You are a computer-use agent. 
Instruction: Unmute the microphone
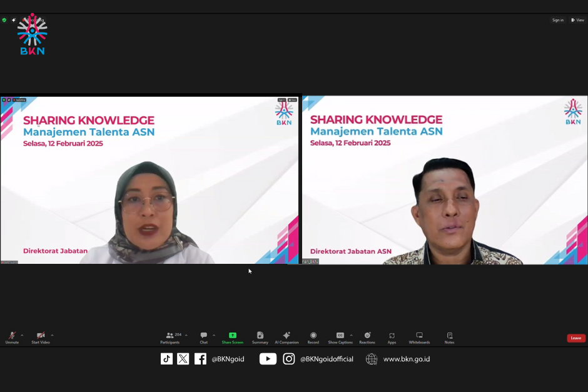tap(12, 337)
